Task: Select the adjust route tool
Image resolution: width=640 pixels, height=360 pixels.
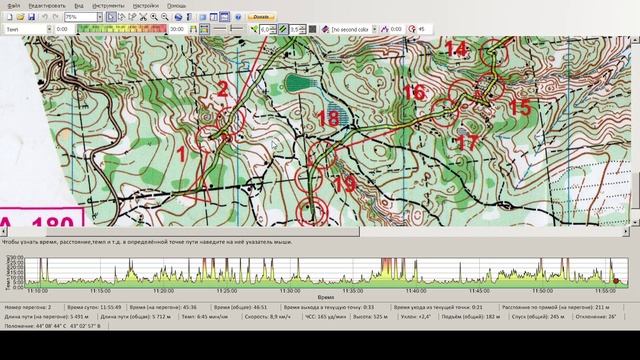Action: pyautogui.click(x=122, y=17)
